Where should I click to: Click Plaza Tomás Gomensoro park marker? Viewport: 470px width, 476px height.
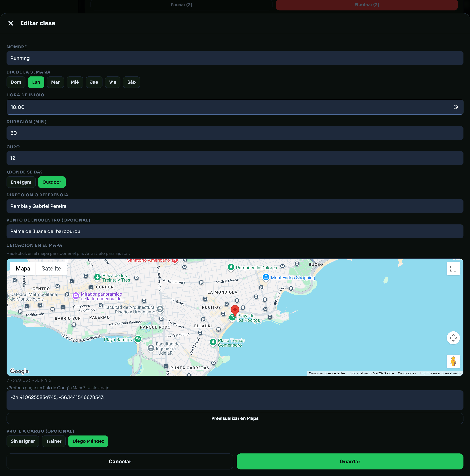[x=213, y=342]
